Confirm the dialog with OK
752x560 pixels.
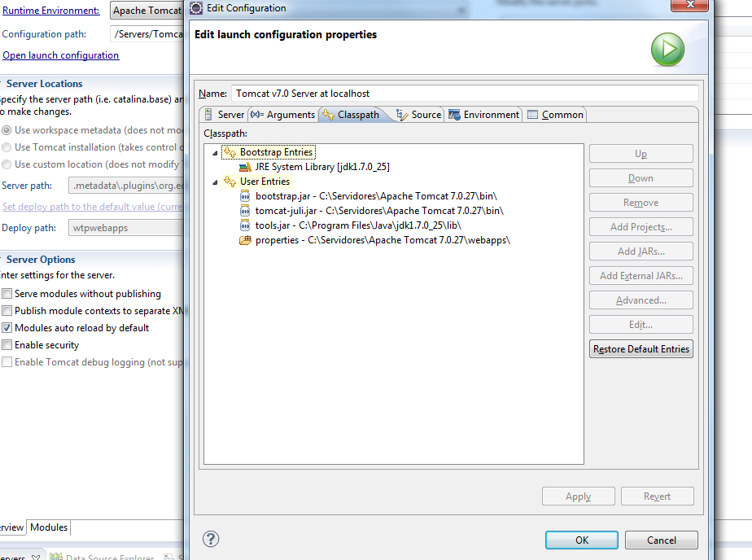[x=581, y=540]
